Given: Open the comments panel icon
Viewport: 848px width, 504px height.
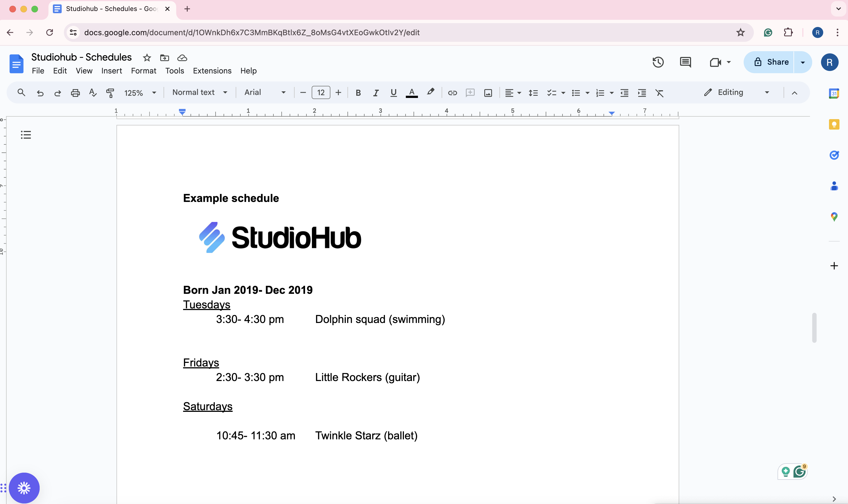Looking at the screenshot, I should 685,62.
